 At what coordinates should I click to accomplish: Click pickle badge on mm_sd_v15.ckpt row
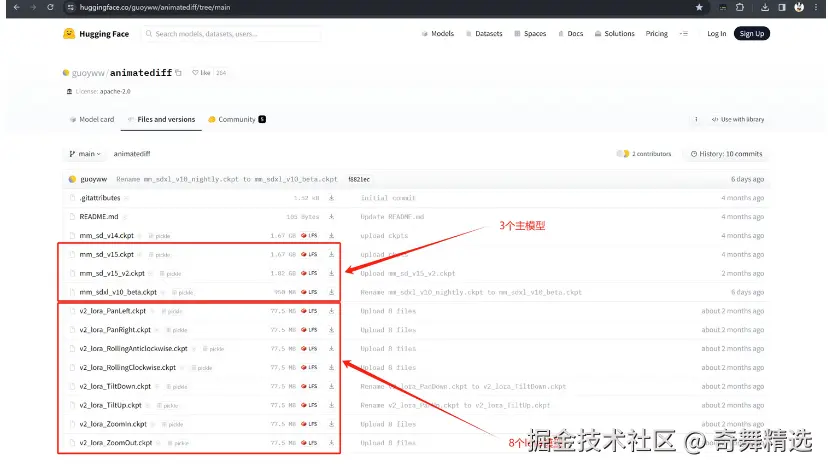point(159,255)
